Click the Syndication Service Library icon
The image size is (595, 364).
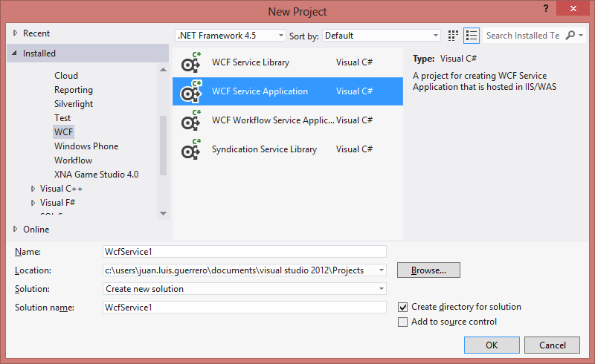coord(192,149)
